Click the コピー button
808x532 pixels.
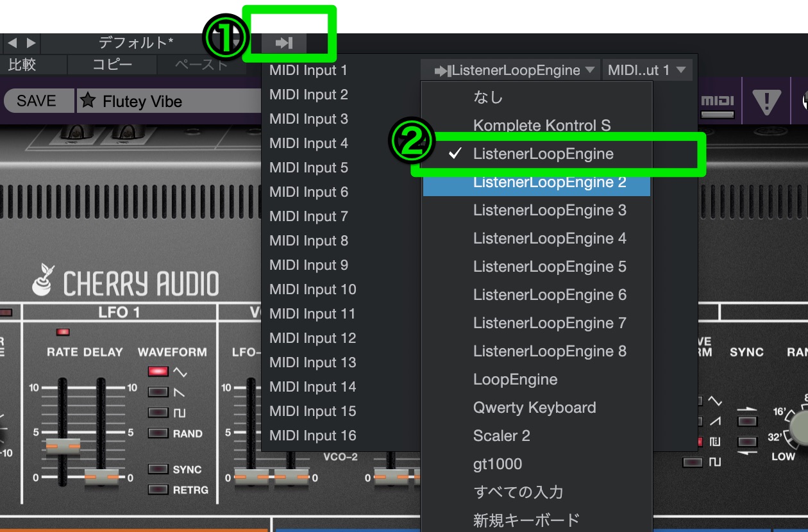tap(112, 65)
